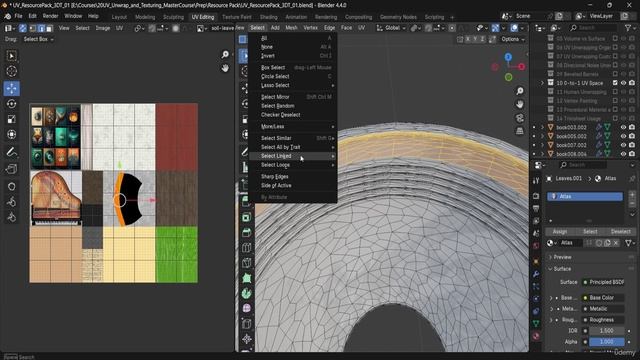Select the Pinch tool in UV editor

(x=11, y=217)
